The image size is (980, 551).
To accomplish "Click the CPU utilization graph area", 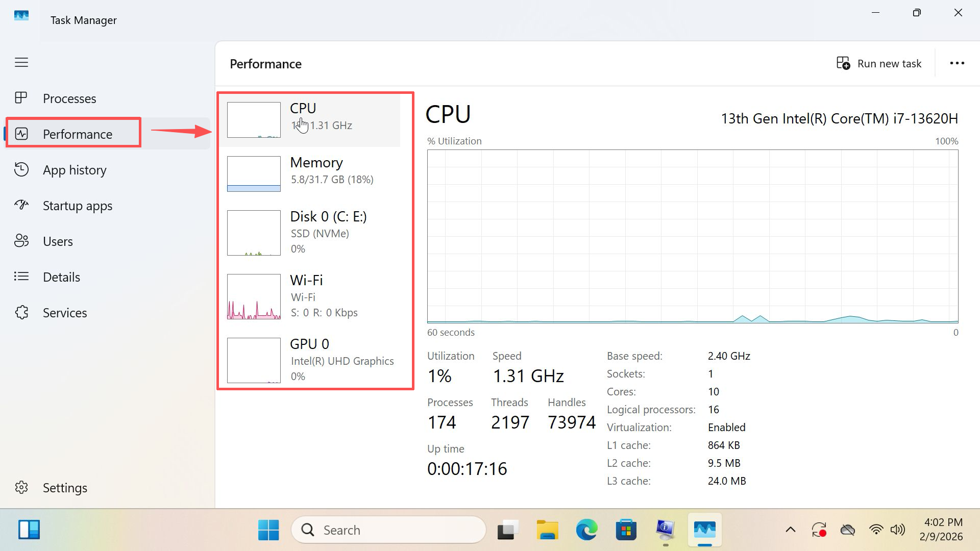I will (692, 236).
